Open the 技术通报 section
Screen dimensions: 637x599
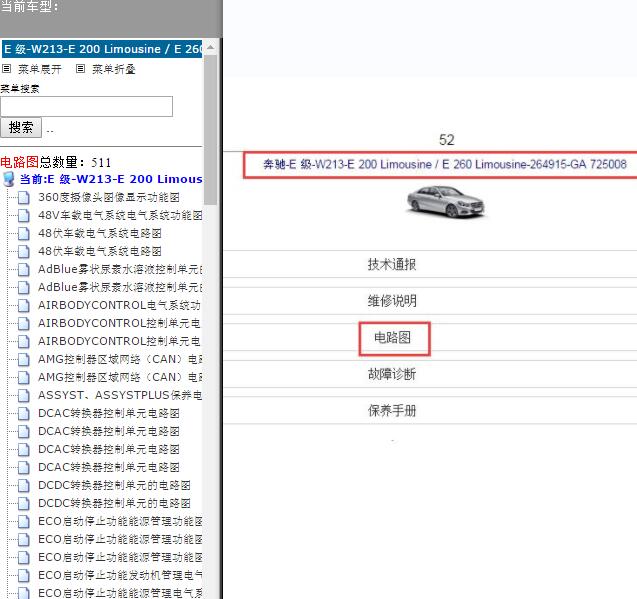[392, 264]
